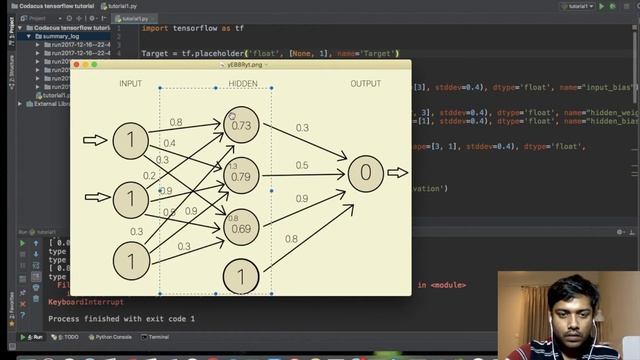This screenshot has height=360, width=640.
Task: Click the star icon in Favorites strip
Action: coord(11,324)
